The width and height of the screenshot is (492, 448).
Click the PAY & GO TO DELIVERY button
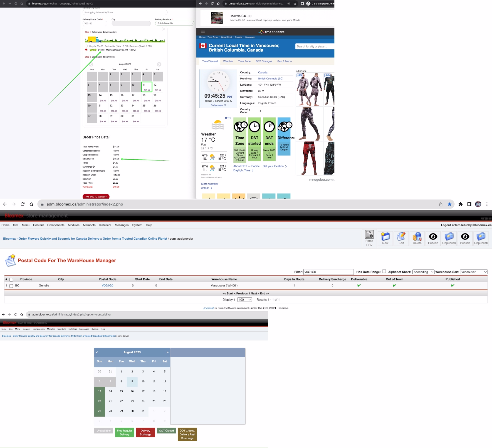96,197
